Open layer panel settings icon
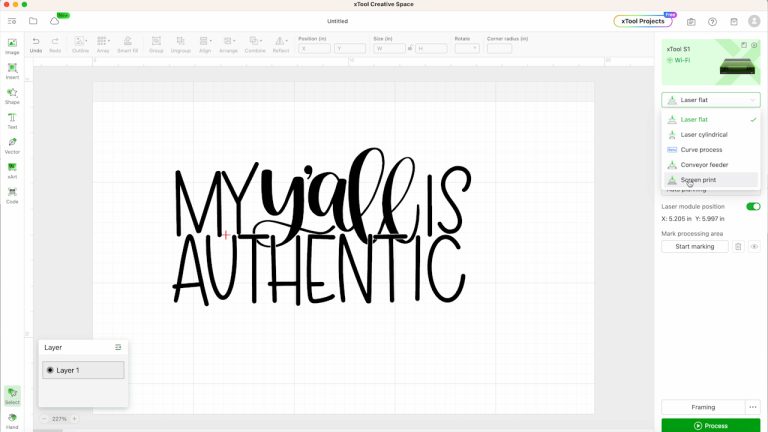768x432 pixels. (x=118, y=347)
